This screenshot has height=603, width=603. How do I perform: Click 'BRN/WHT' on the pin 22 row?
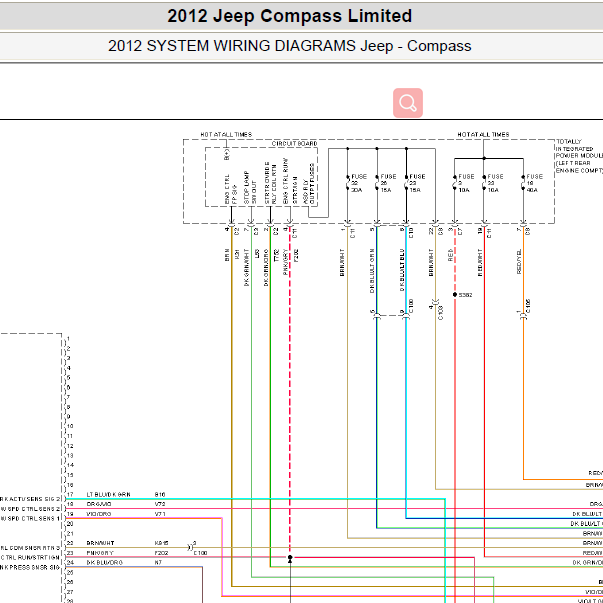[100, 543]
